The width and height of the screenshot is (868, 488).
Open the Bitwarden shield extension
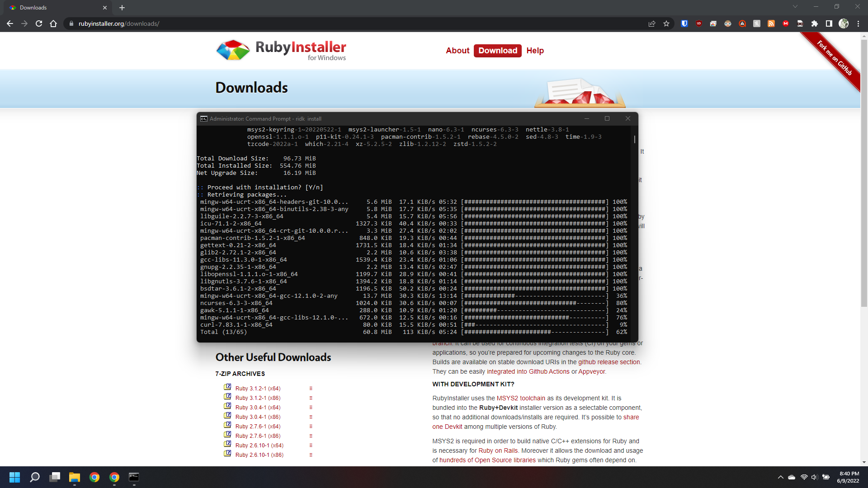[x=684, y=23]
